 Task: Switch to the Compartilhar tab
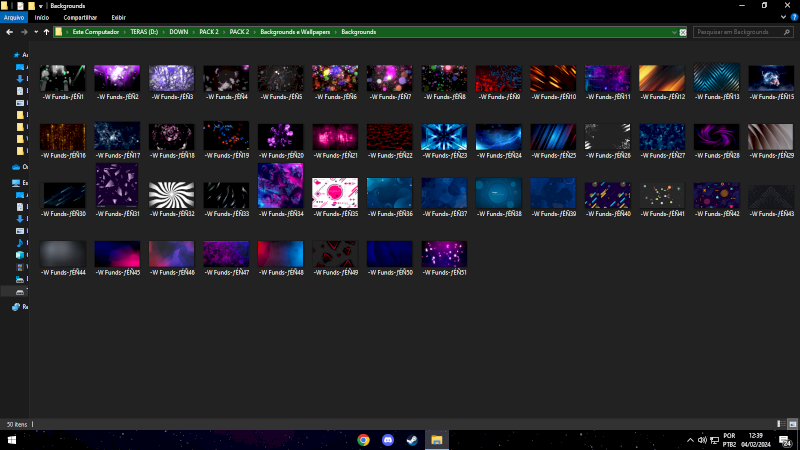click(80, 17)
